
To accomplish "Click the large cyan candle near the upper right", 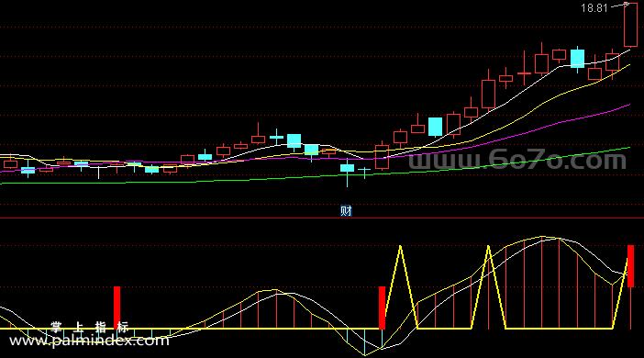I will coord(577,59).
